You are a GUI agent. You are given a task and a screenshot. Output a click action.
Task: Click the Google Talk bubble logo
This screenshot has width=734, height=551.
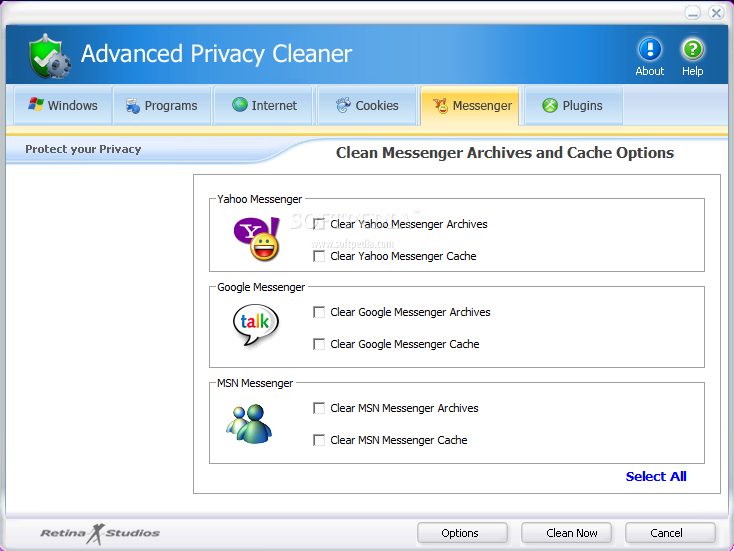tap(256, 324)
